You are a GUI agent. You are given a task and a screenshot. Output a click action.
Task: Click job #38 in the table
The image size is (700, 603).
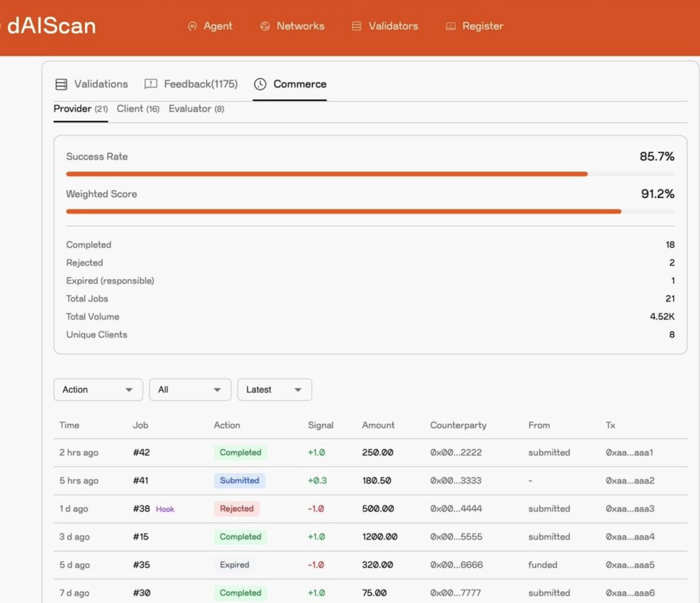[x=141, y=508]
